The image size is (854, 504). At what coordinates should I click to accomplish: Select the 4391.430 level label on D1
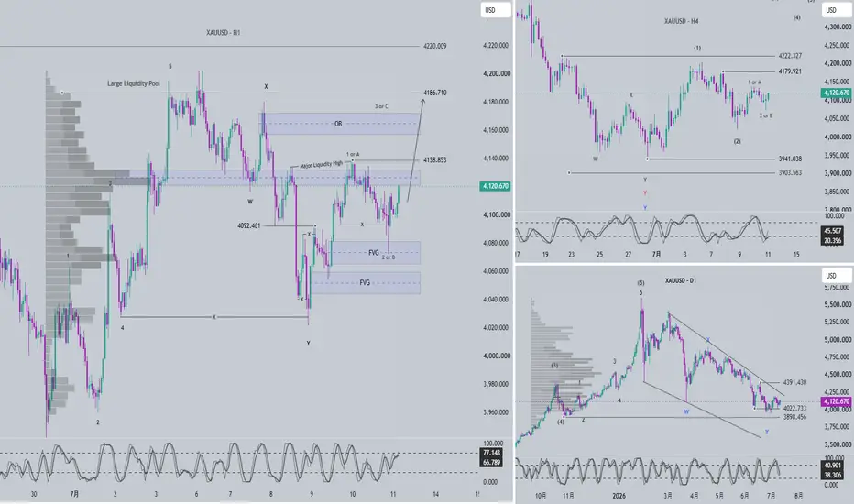click(794, 382)
